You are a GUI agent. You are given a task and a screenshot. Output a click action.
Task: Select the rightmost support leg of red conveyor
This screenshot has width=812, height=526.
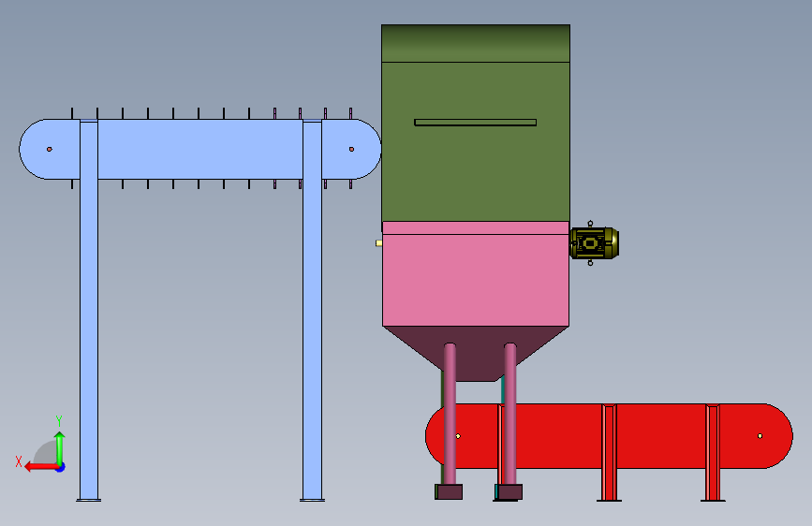(713, 453)
